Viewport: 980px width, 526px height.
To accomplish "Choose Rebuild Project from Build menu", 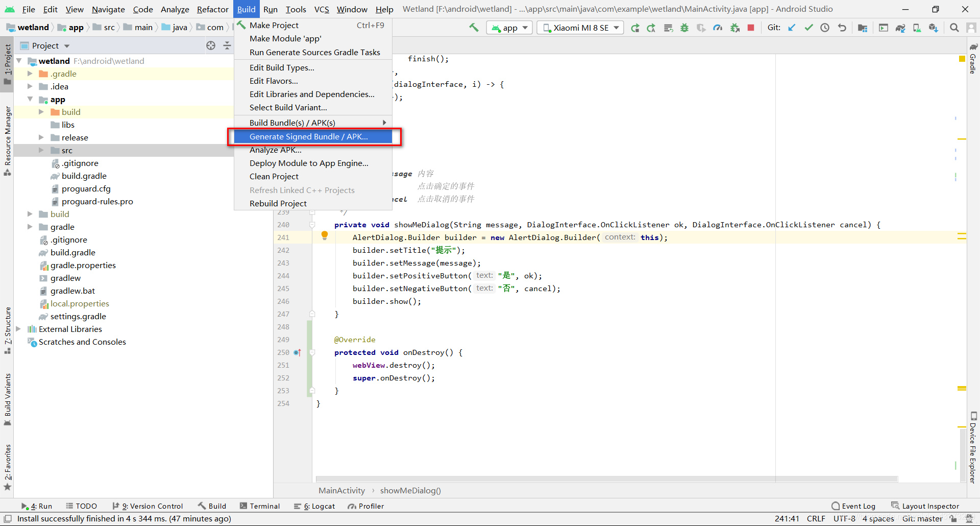I will click(313, 203).
